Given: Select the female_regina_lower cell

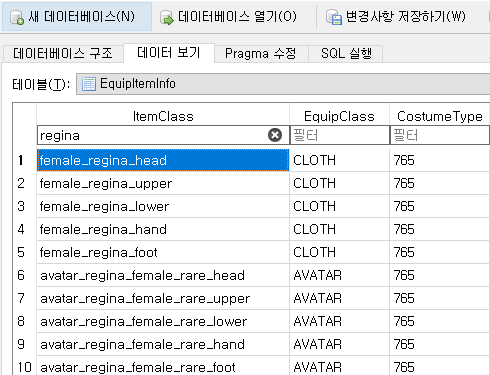Looking at the screenshot, I should pos(163,206).
